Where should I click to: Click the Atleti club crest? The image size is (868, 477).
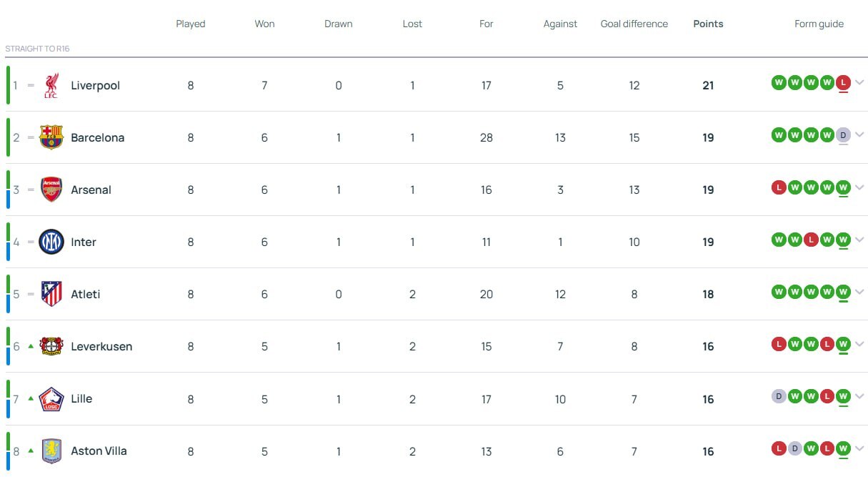(x=51, y=294)
